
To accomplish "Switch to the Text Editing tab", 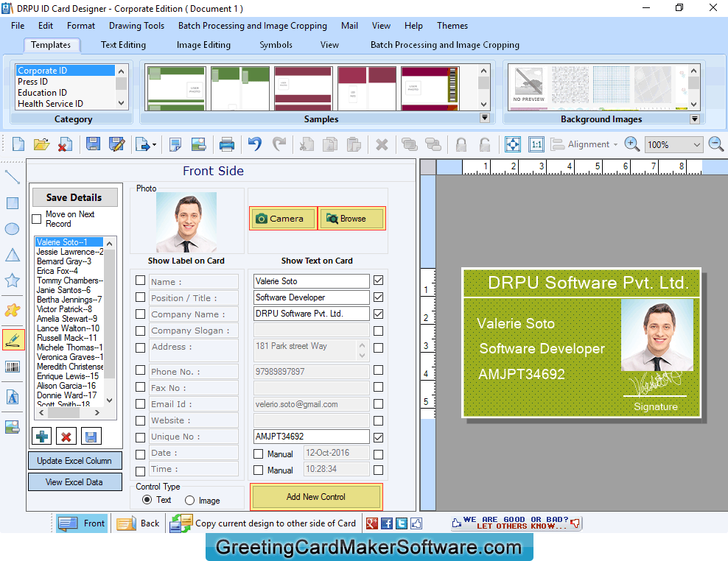I will click(x=123, y=45).
